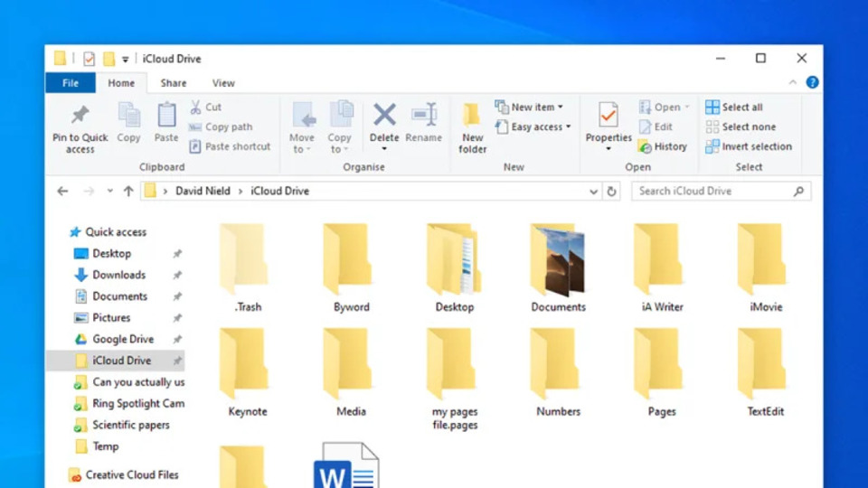Viewport: 868px width, 488px height.
Task: Open the Recent locations dropdown arrow
Action: click(110, 191)
